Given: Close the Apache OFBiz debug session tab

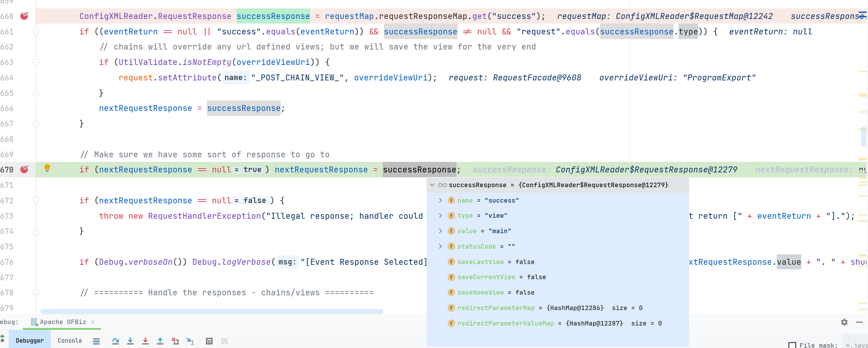Looking at the screenshot, I should (93, 322).
